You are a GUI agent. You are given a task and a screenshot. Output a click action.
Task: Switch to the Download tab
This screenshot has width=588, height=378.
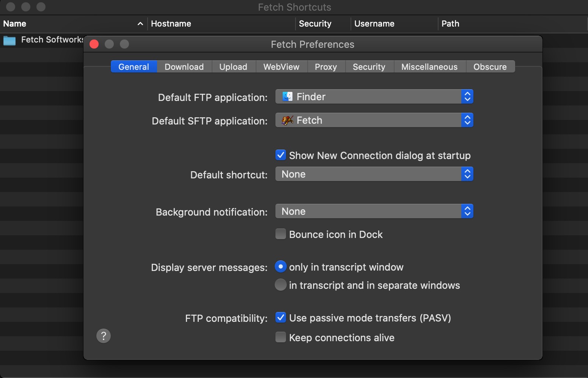click(184, 67)
